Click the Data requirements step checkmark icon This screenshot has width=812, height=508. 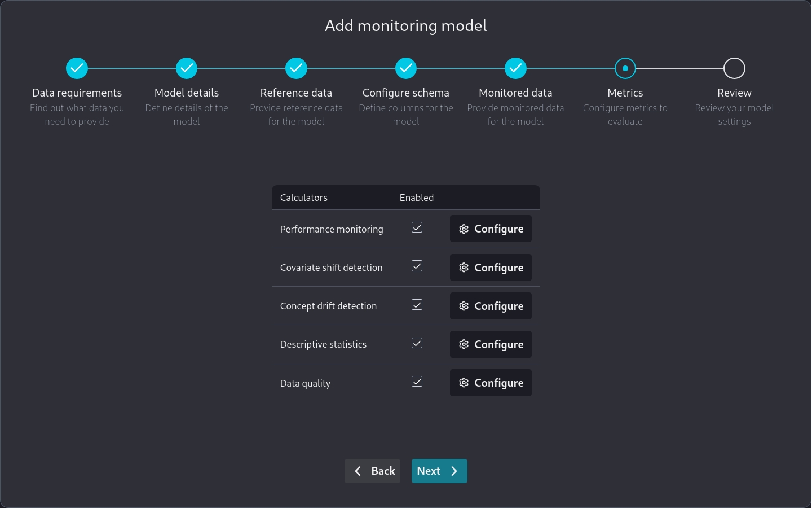[77, 68]
